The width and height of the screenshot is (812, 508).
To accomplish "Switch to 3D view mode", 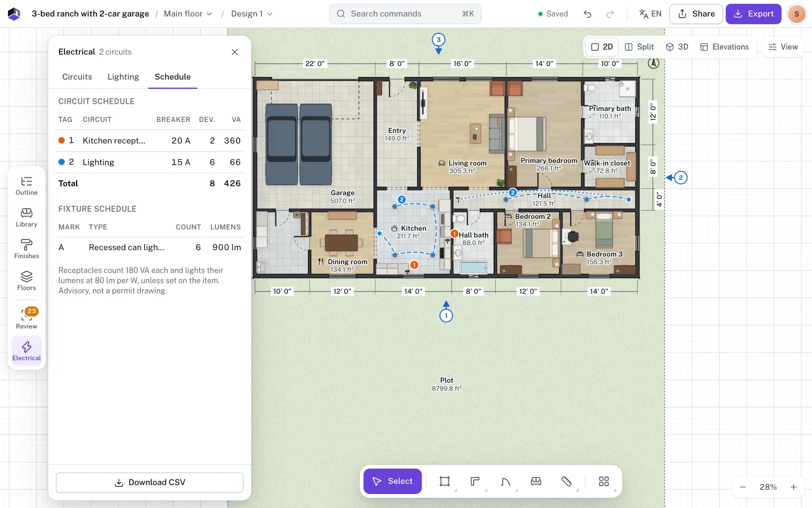I will [677, 47].
